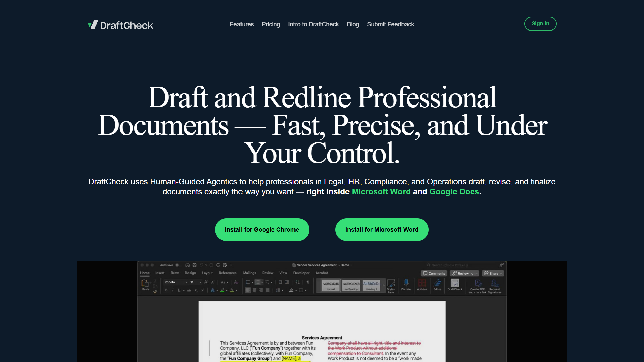Open the DraftCheck add-in ribbon icon

455,283
